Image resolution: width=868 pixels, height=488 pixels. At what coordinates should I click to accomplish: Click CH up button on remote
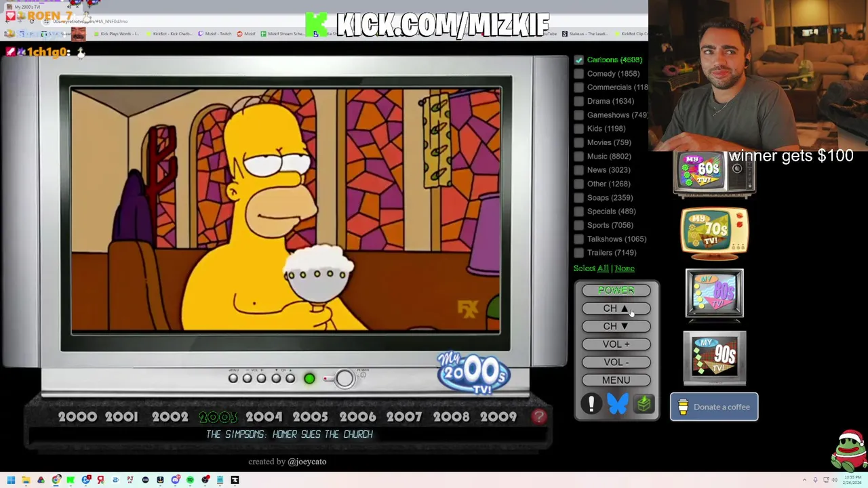tap(616, 308)
